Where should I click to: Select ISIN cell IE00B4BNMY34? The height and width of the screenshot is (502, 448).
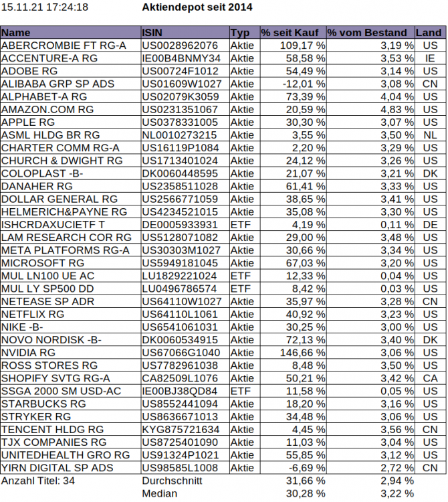[185, 58]
